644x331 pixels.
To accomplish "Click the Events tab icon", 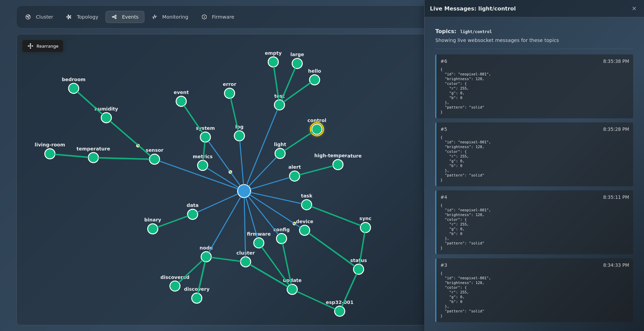I will click(x=114, y=17).
